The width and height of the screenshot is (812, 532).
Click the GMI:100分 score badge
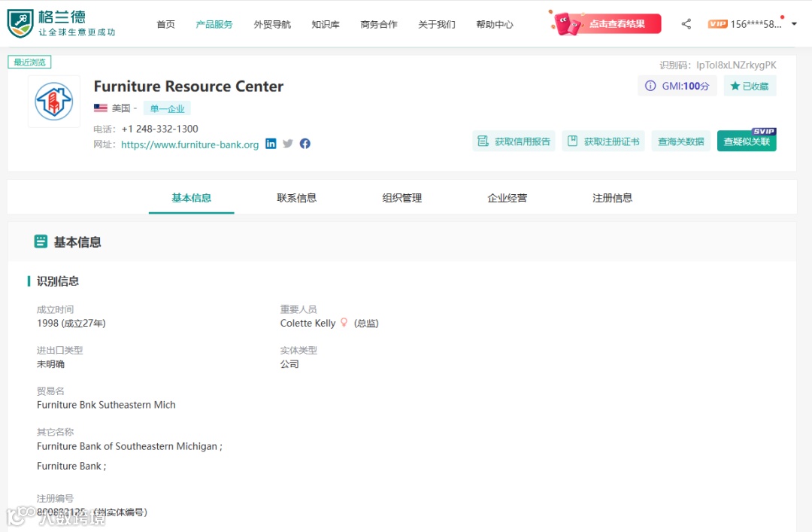[677, 86]
